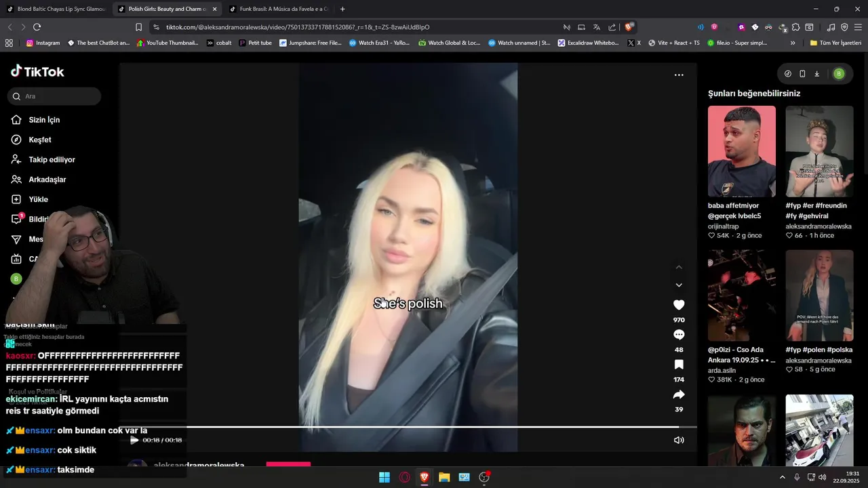Open the '#fyp #polen #polska' recommended thumbnail

(x=819, y=296)
